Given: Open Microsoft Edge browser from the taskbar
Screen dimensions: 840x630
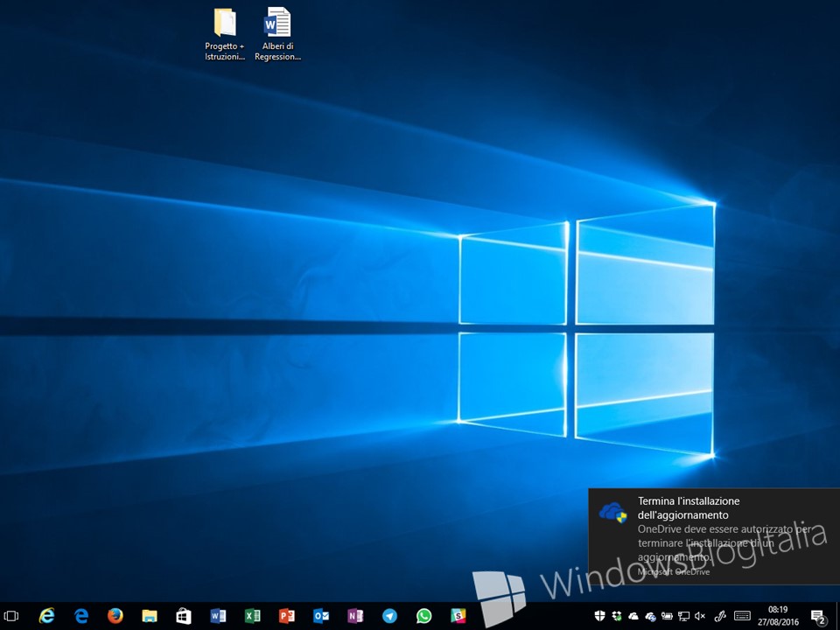Looking at the screenshot, I should pyautogui.click(x=81, y=616).
